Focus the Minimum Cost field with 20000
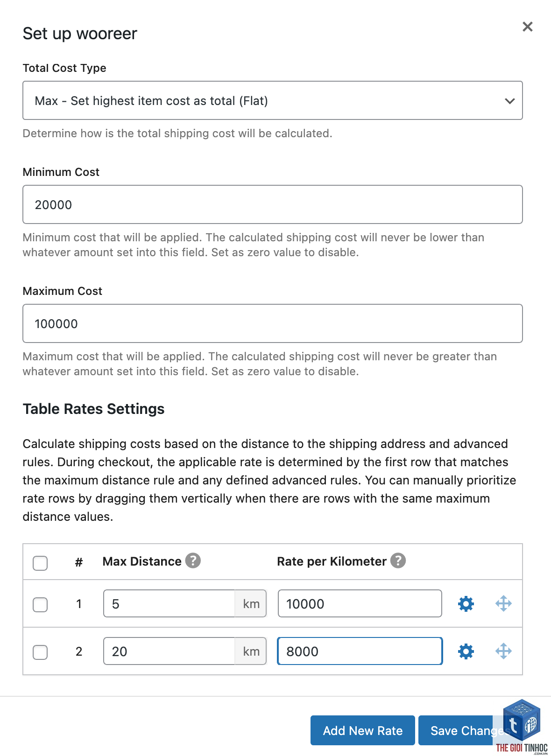 [273, 204]
